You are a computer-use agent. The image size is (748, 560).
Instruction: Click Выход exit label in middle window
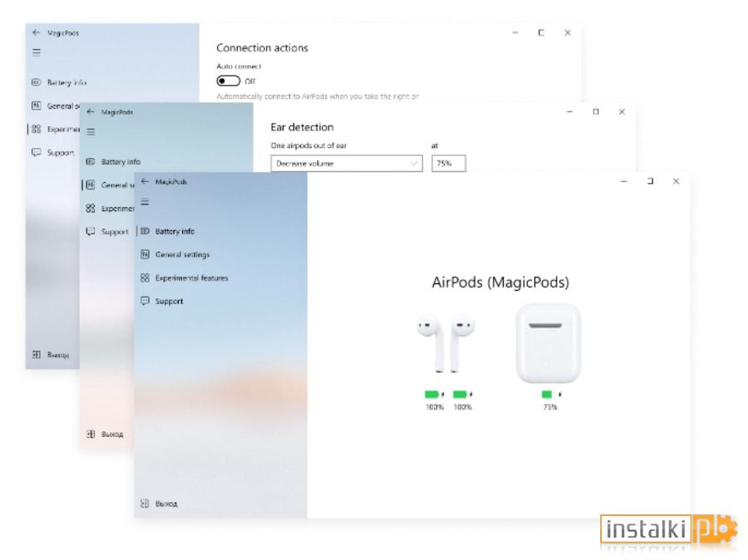click(x=112, y=434)
